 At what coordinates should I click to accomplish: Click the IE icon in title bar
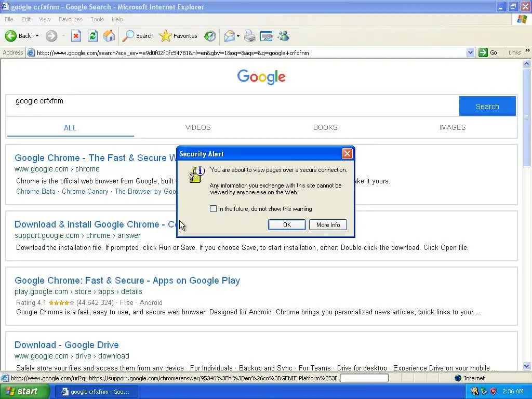(x=5, y=6)
